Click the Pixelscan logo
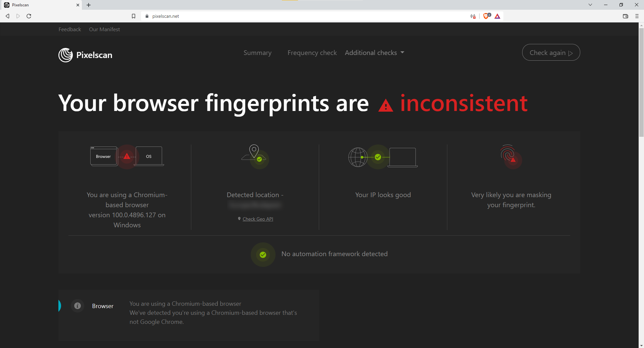The height and width of the screenshot is (348, 644). click(85, 55)
